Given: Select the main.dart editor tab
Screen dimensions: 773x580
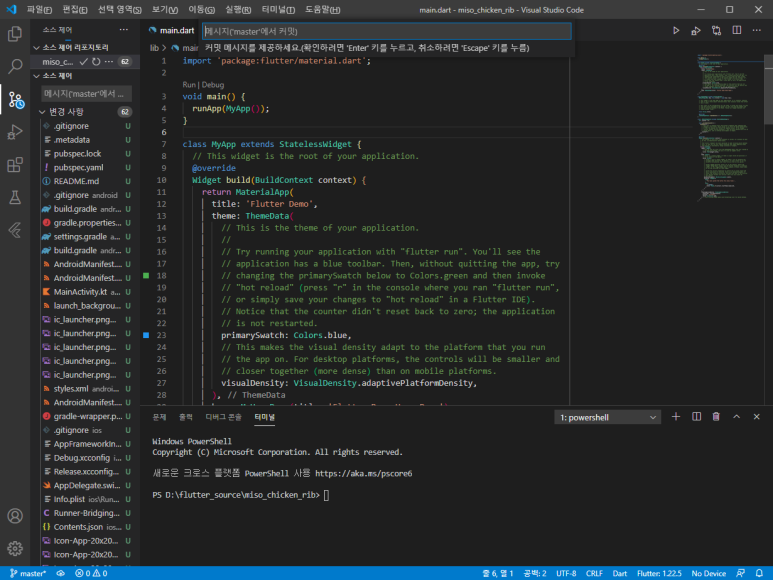Looking at the screenshot, I should pyautogui.click(x=172, y=31).
